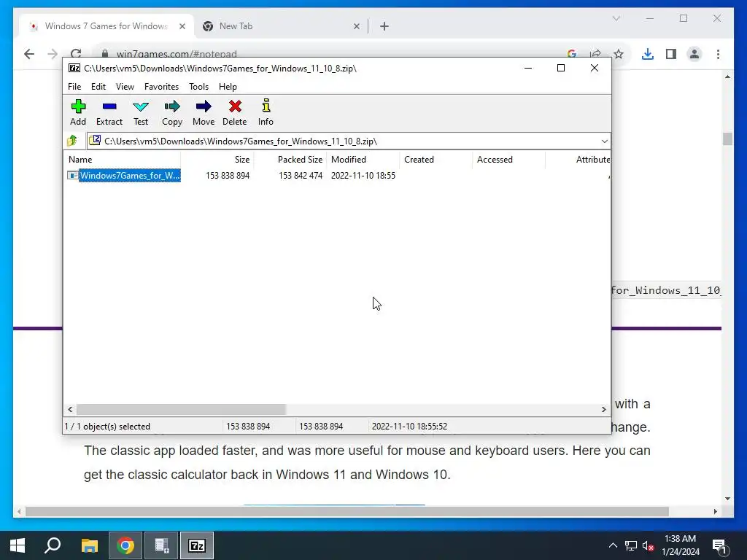Go back in Chrome browser
Image resolution: width=747 pixels, height=560 pixels.
[x=29, y=54]
